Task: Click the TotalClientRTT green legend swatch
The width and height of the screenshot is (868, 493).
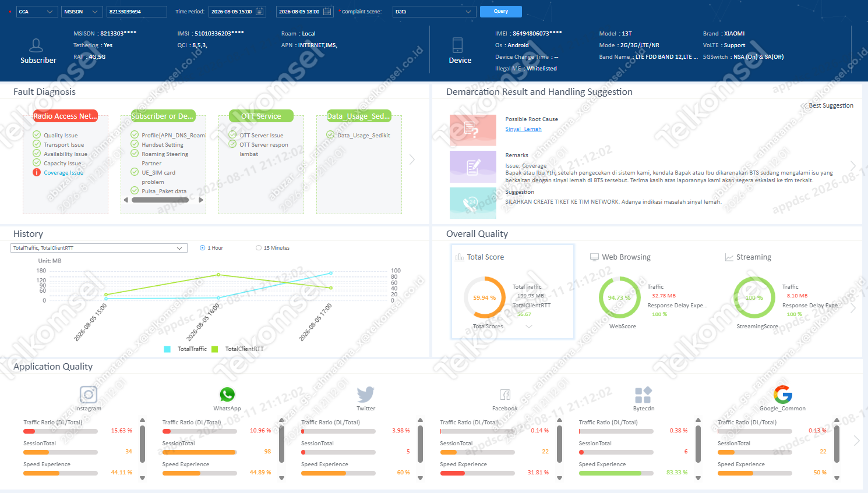Action: click(215, 349)
